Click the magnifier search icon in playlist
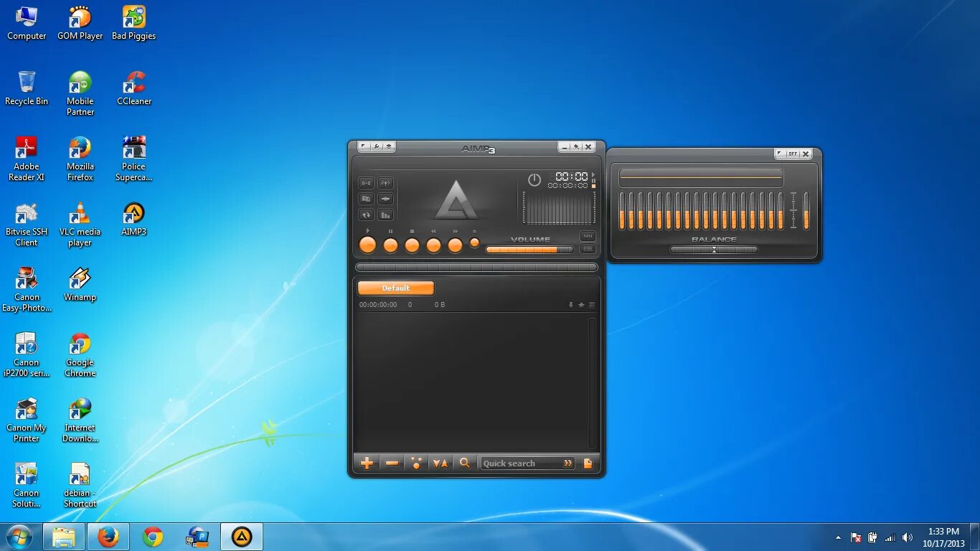 (465, 463)
